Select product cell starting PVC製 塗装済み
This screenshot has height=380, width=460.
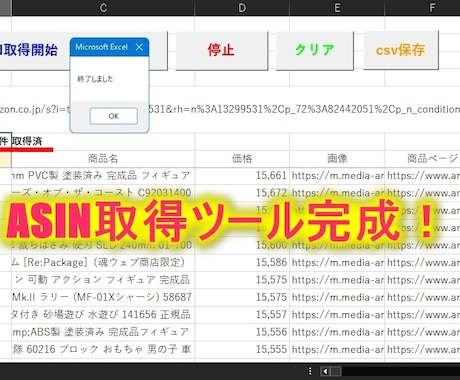103,176
